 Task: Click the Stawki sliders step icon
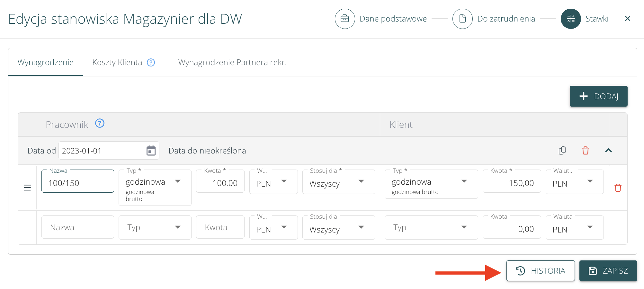click(570, 19)
